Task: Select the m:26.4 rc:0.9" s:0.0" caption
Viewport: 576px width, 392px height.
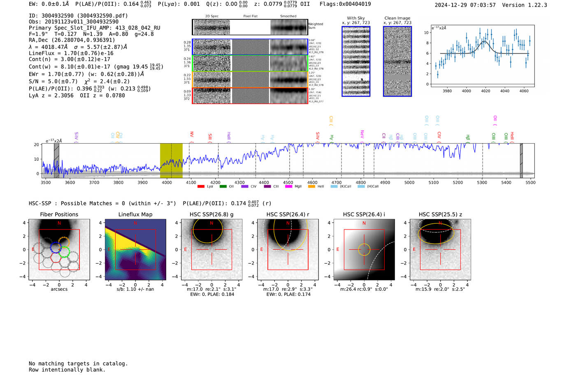Action: (364, 289)
